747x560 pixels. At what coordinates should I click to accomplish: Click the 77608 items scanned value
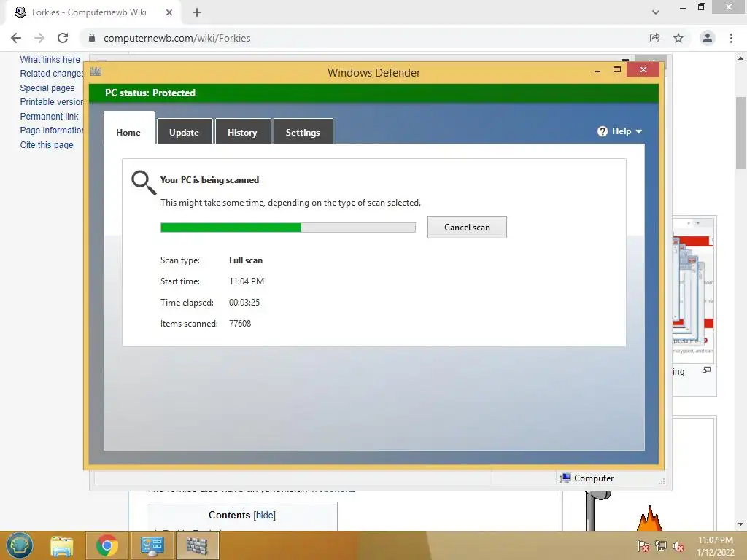pyautogui.click(x=240, y=324)
